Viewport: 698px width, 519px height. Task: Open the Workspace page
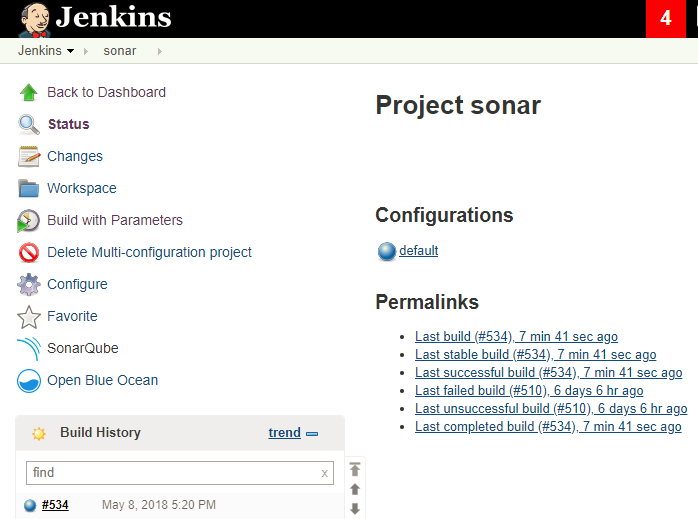point(82,188)
